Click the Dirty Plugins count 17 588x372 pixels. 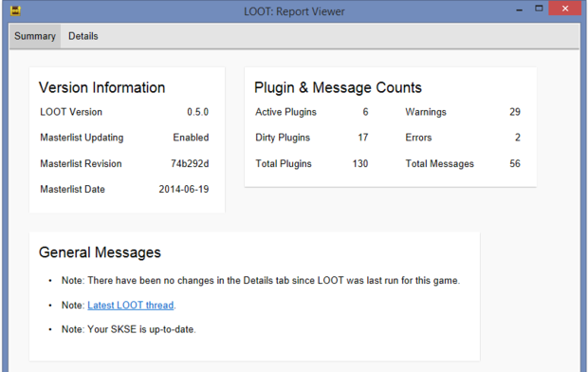click(363, 138)
